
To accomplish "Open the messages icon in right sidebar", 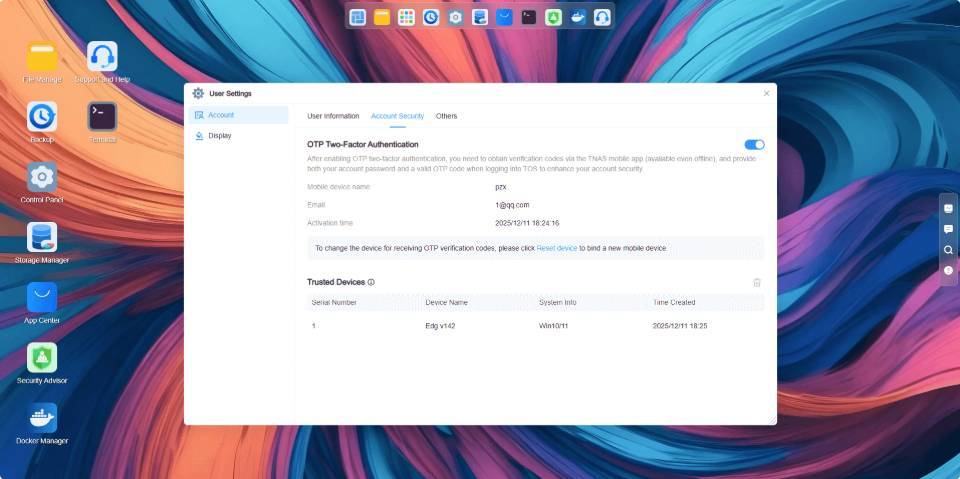I will pyautogui.click(x=948, y=229).
